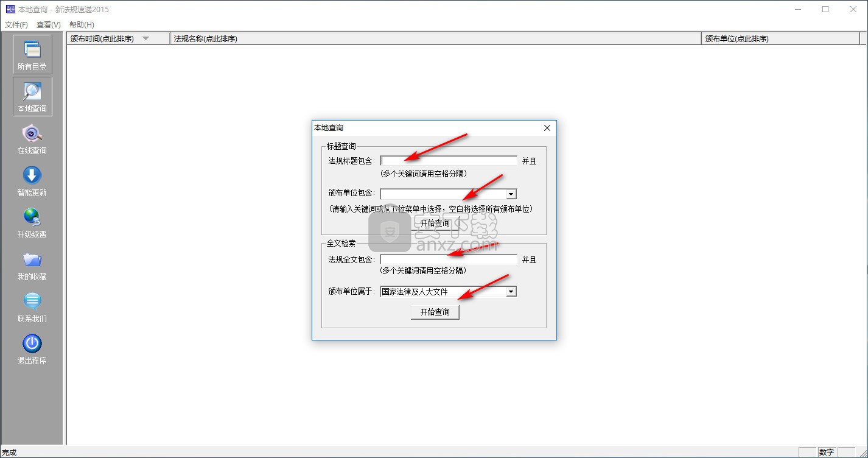Viewport: 868px width, 458px height.
Task: Select the 本地查询 sidebar icon
Action: coord(32,96)
